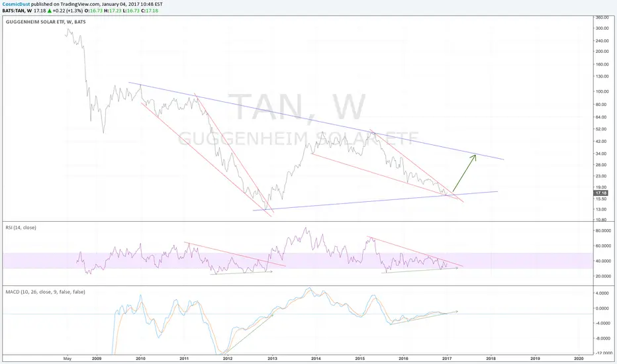The width and height of the screenshot is (617, 364).
Task: Click the 2014 label on time axis
Action: coord(316,359)
